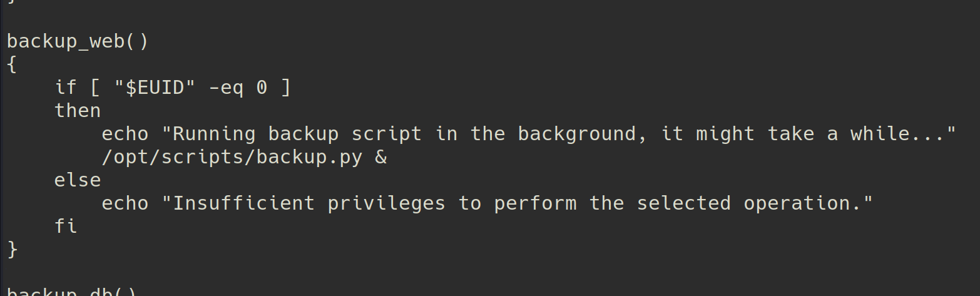Click the ampersand after backup.py
The width and height of the screenshot is (980, 296).
tap(380, 157)
